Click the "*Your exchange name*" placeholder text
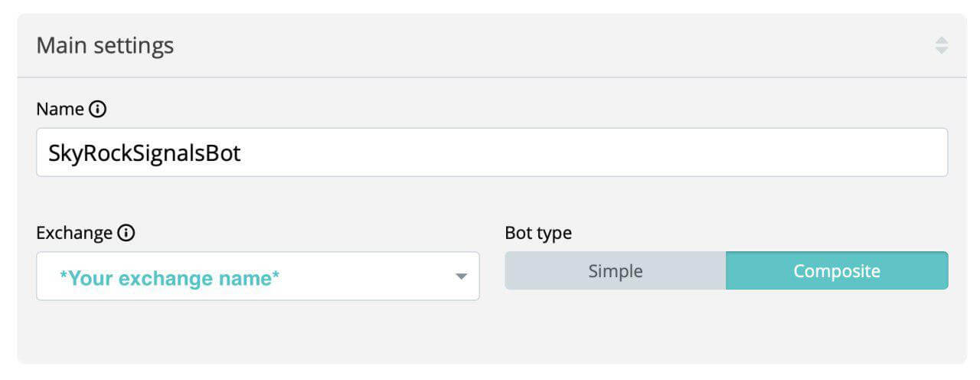Image resolution: width=980 pixels, height=380 pixels. point(169,278)
